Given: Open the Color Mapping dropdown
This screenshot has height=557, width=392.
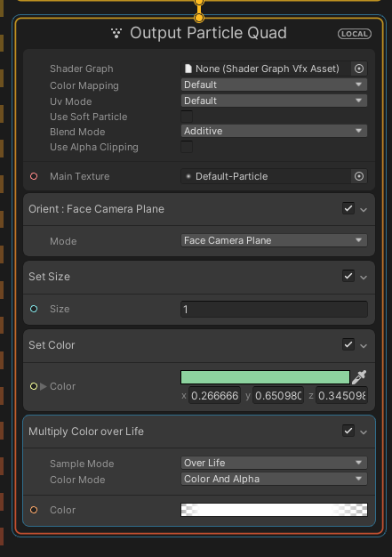Looking at the screenshot, I should (274, 85).
